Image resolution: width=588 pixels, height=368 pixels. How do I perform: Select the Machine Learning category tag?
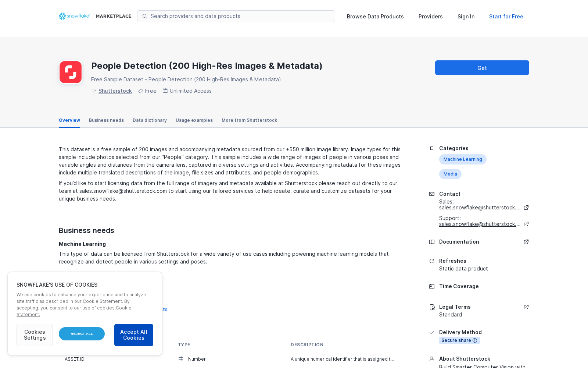(x=463, y=159)
